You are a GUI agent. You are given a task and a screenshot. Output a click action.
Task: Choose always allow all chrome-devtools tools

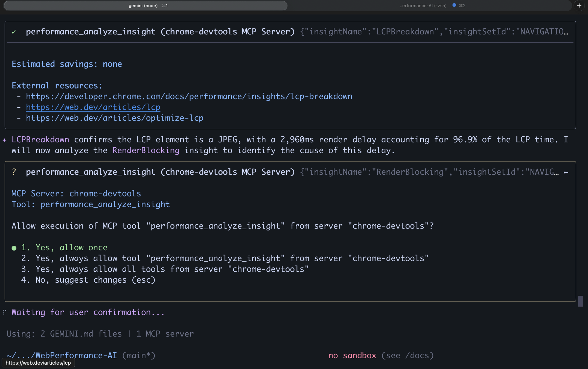point(165,269)
